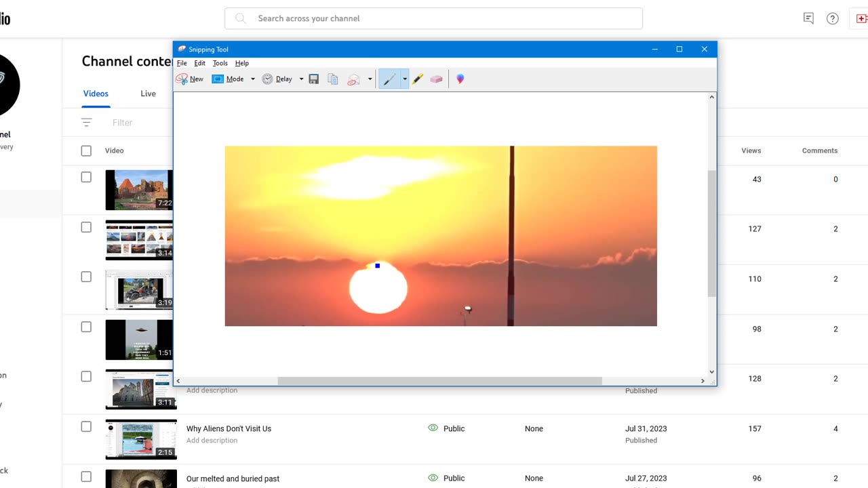Open the 3:14 image grid video thumbnail
This screenshot has height=488, width=868.
(139, 240)
